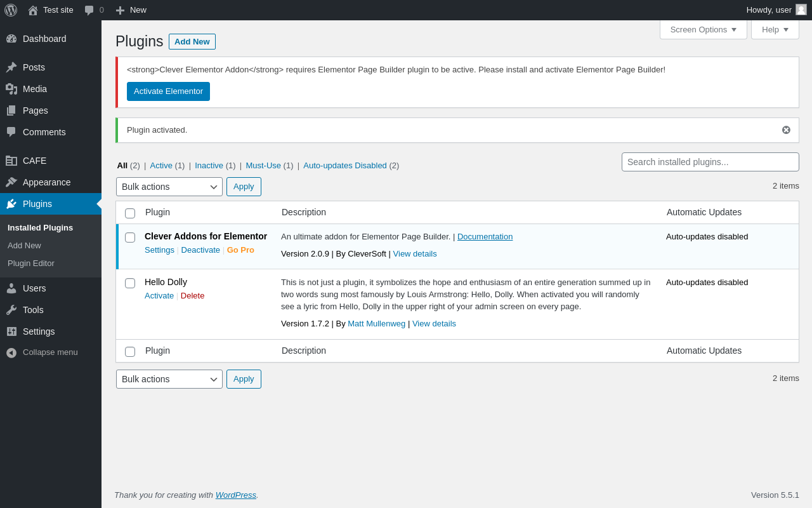The width and height of the screenshot is (812, 508).
Task: Dismiss the Plugin activated notice
Action: 786,130
